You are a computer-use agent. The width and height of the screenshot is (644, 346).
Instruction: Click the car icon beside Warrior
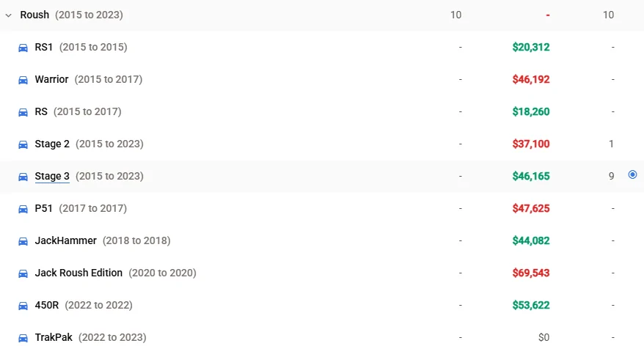coord(23,80)
